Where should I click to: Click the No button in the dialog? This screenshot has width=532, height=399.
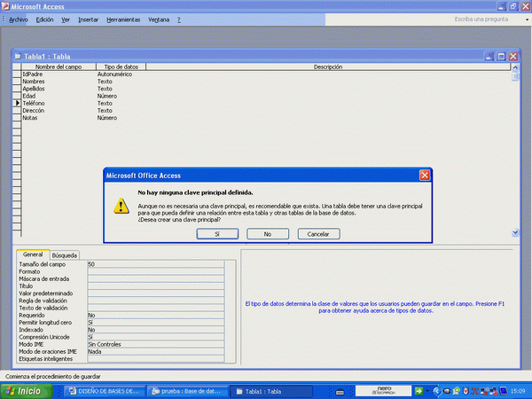click(x=268, y=234)
